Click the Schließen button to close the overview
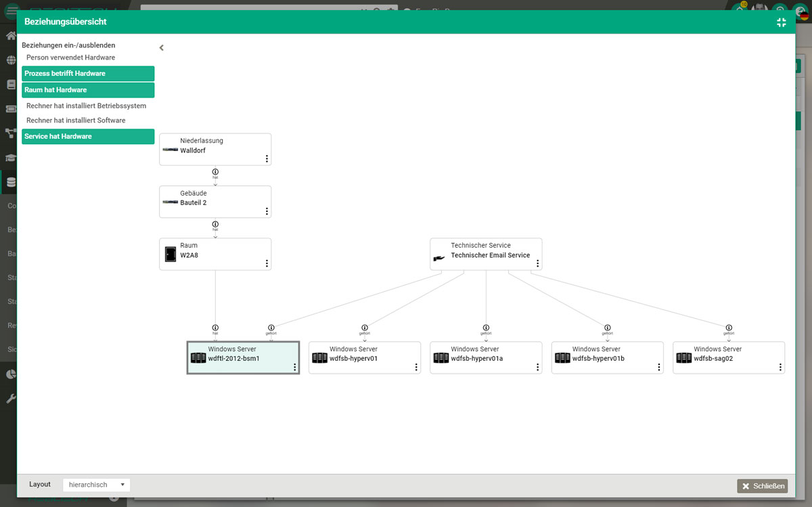Image resolution: width=812 pixels, height=507 pixels. 763,485
